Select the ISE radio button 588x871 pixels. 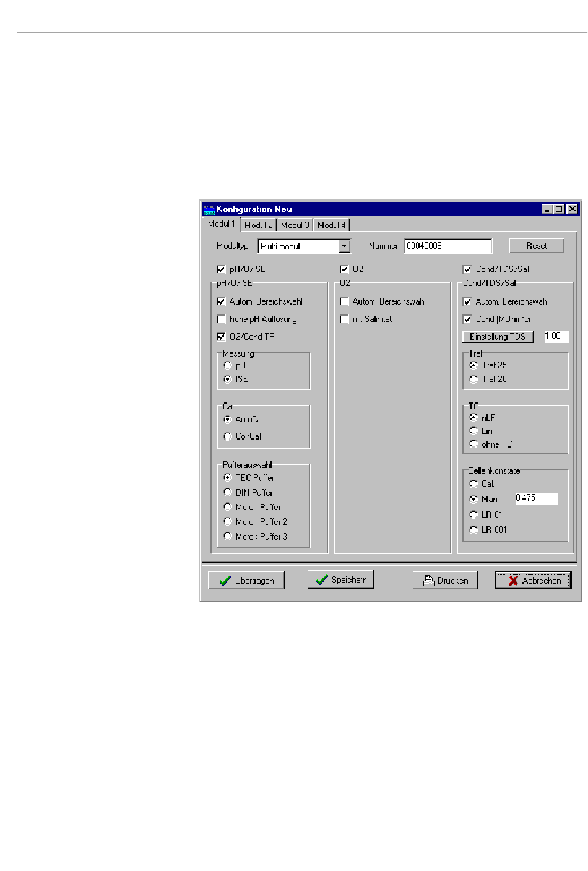[227, 379]
